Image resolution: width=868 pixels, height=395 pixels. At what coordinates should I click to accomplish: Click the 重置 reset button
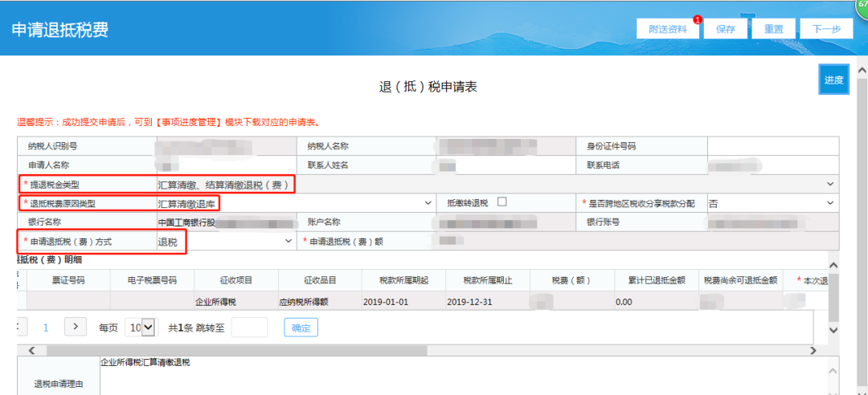[x=774, y=29]
